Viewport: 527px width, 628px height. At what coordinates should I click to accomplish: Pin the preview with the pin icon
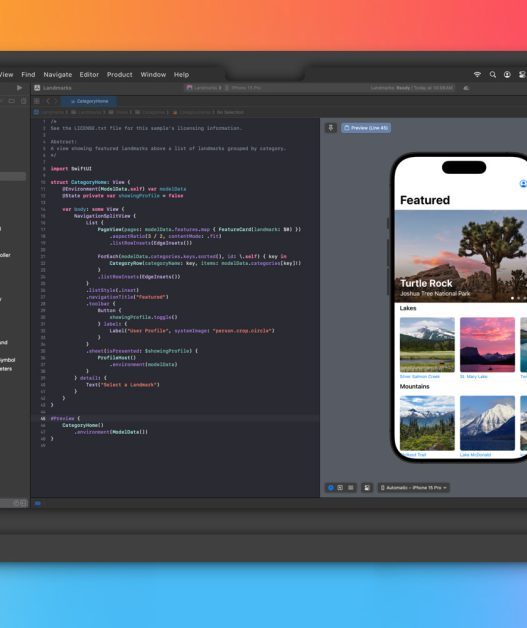331,128
